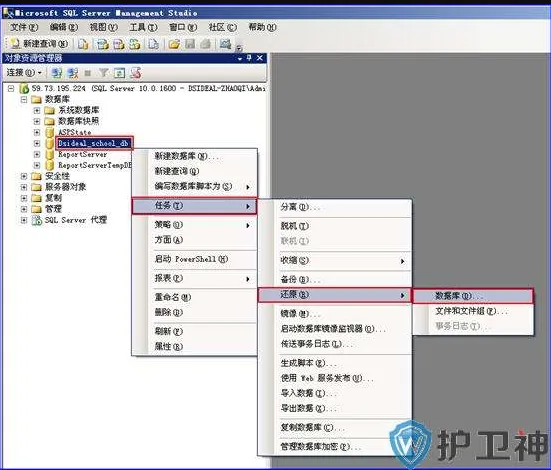
Task: Choose 属性 from context menu
Action: click(x=195, y=346)
